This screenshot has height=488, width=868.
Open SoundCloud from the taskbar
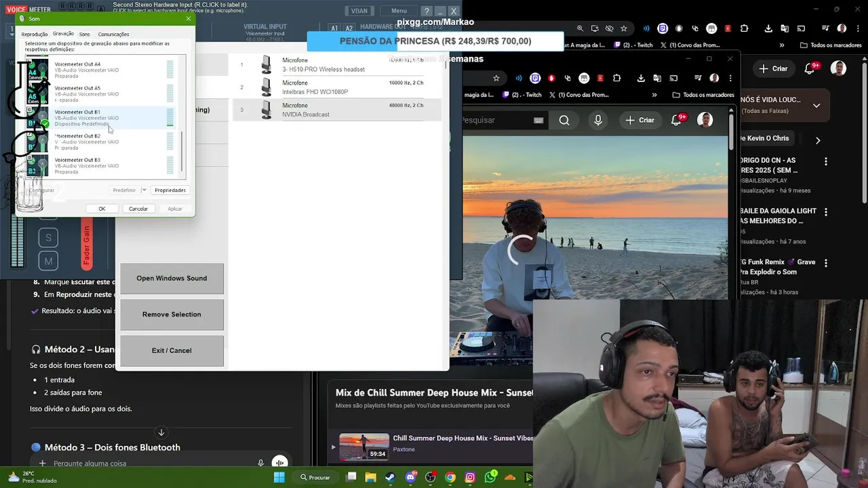click(510, 477)
